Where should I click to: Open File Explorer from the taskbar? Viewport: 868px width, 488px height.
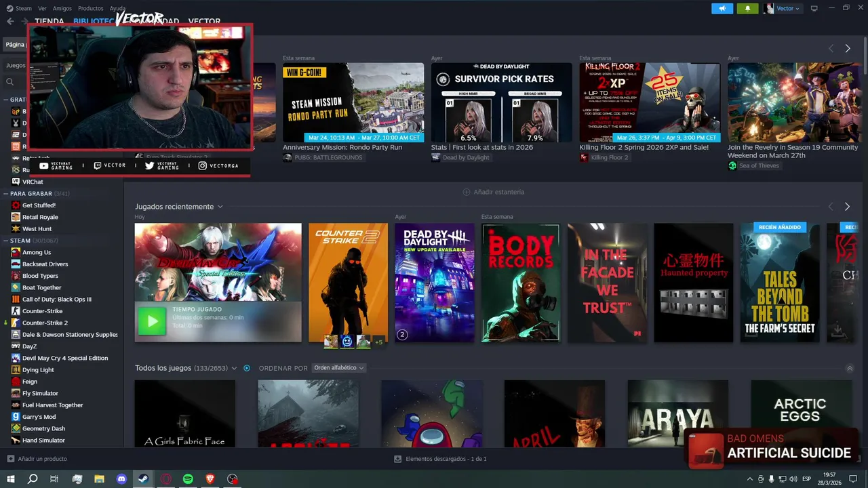pyautogui.click(x=99, y=479)
